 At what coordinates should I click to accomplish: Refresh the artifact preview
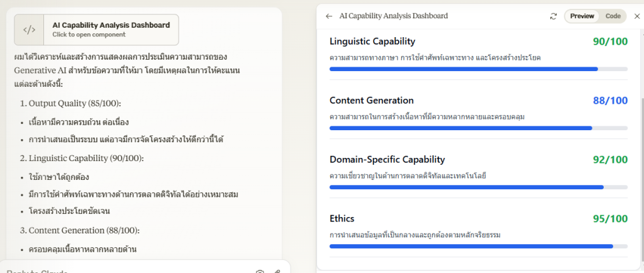click(x=553, y=16)
